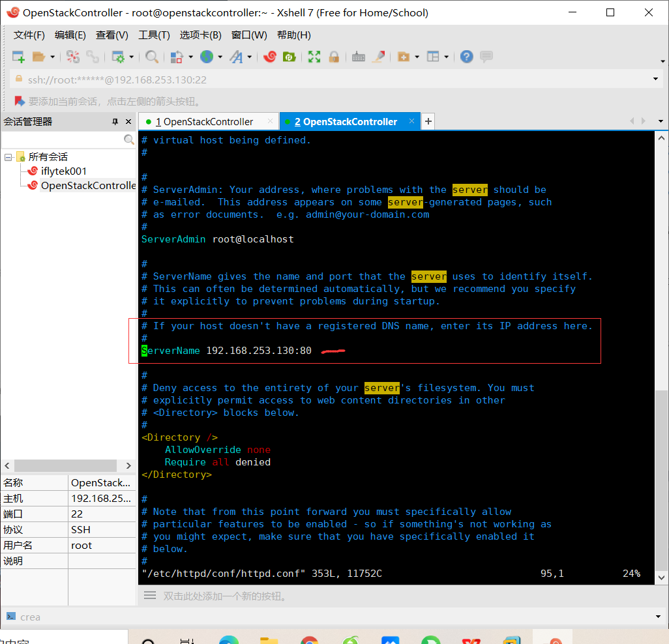
Task: Open the globe encoding dropdown arrow
Action: click(220, 57)
